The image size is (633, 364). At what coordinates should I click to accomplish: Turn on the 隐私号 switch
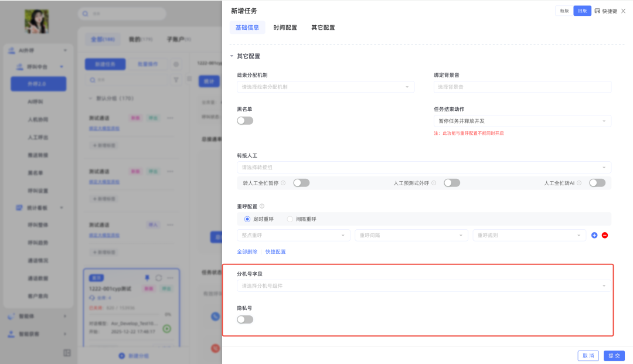tap(245, 319)
